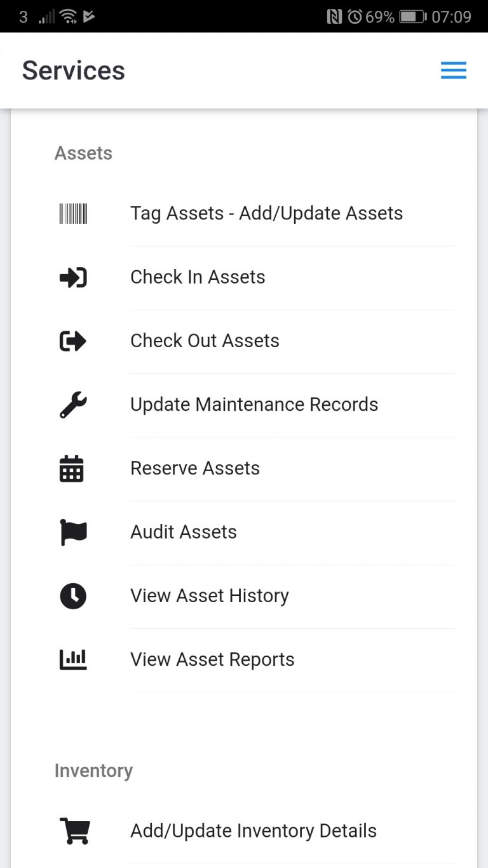Open Audit Assets
Viewport: 488px width, 868px height.
pyautogui.click(x=183, y=532)
